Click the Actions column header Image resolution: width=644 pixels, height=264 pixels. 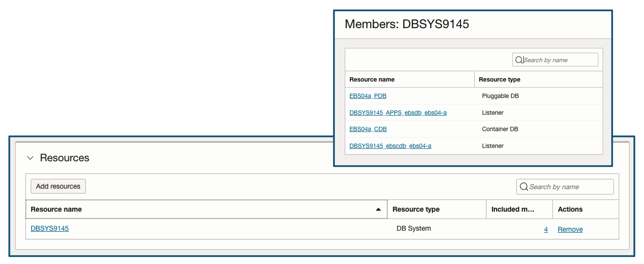[570, 209]
